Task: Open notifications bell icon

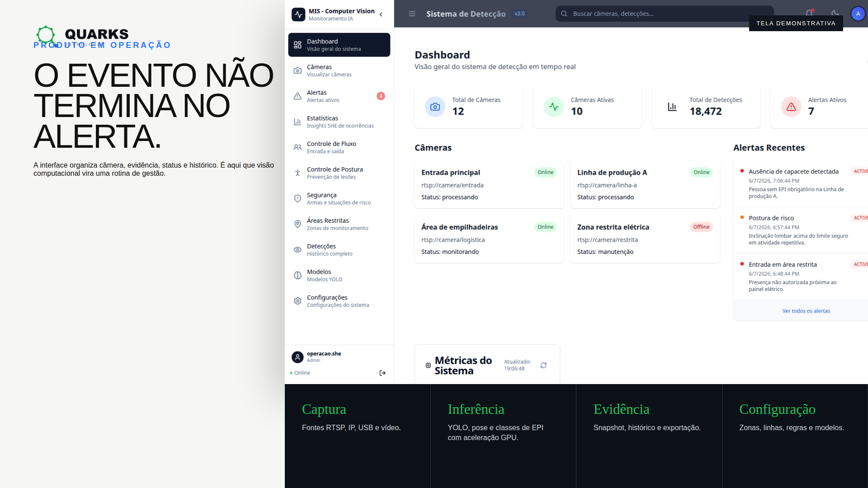Action: tap(809, 14)
